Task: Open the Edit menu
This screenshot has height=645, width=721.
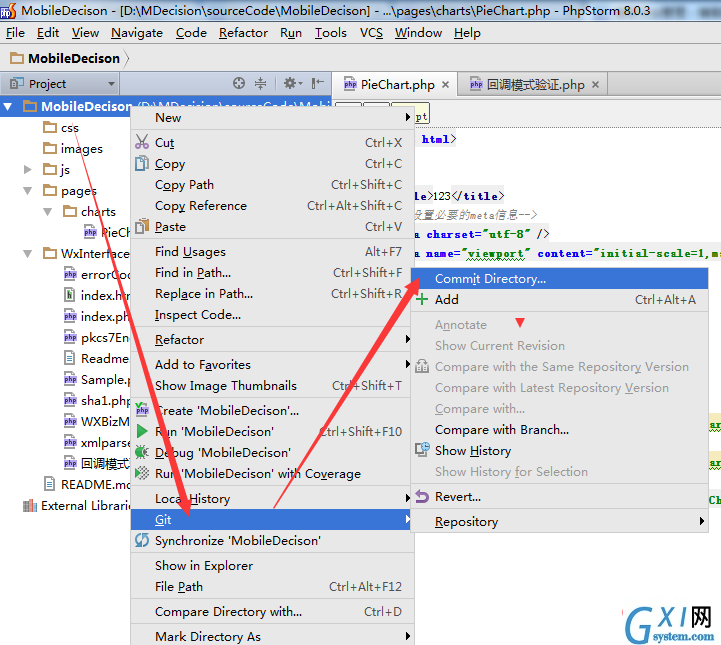Action: (x=48, y=33)
